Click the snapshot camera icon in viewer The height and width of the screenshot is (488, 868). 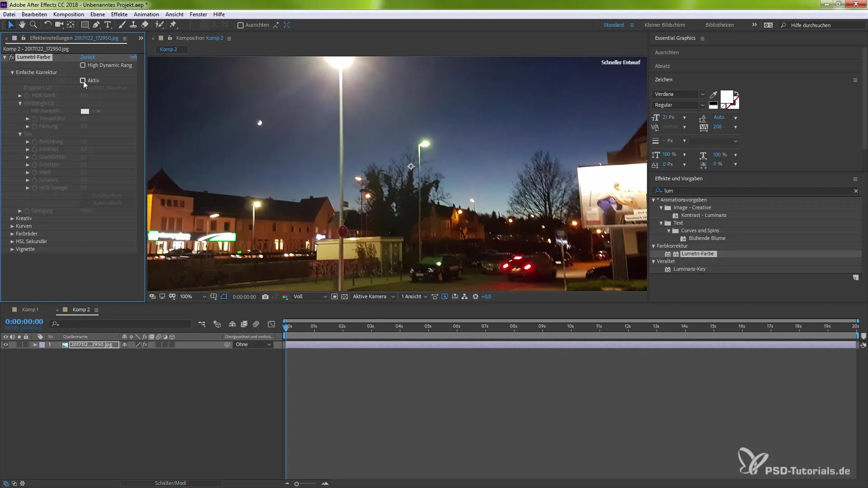click(265, 297)
